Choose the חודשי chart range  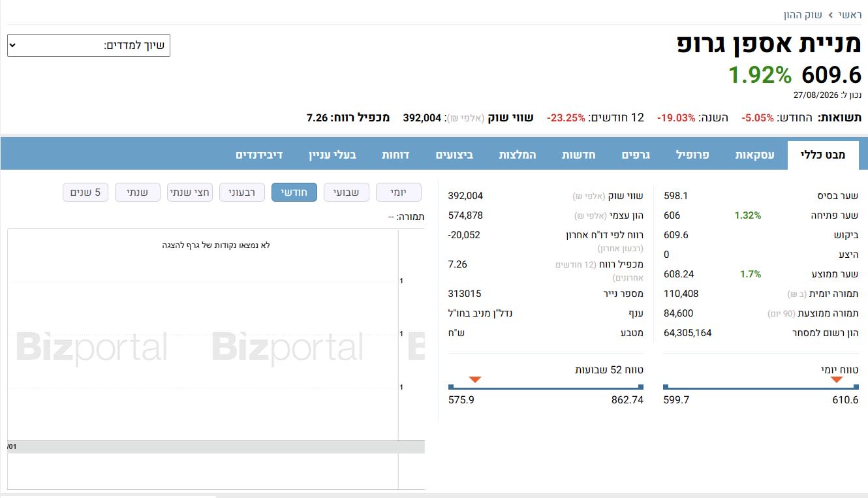(x=294, y=193)
